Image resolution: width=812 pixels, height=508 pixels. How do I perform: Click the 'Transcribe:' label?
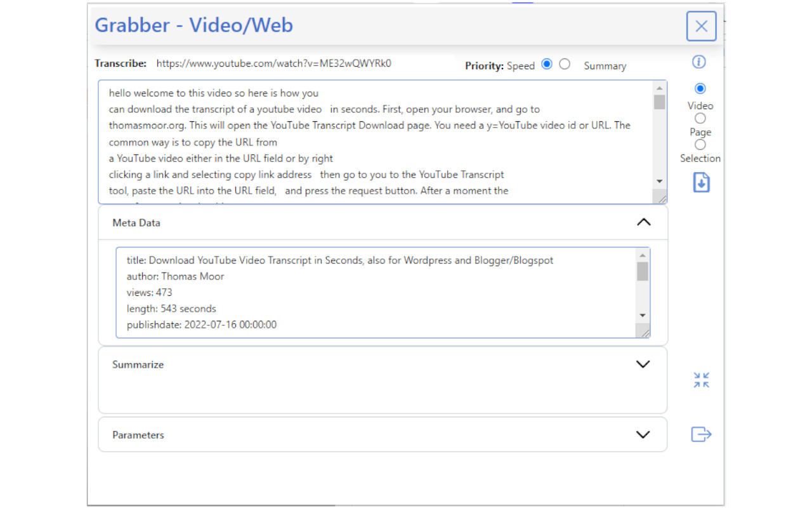tap(121, 63)
